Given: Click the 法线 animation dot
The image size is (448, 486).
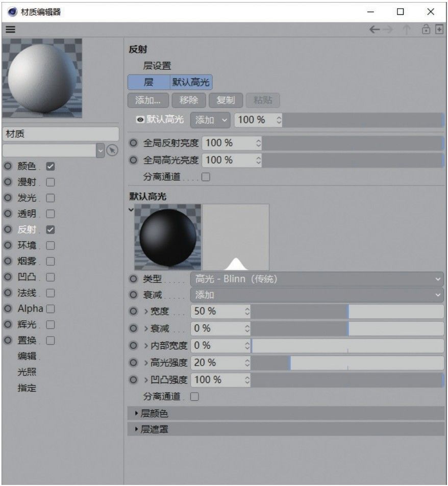Looking at the screenshot, I should tap(8, 293).
